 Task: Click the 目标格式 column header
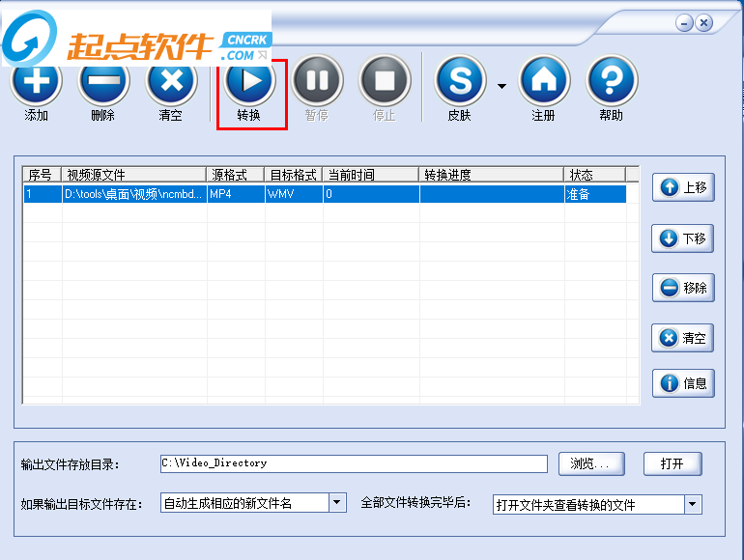pyautogui.click(x=293, y=175)
